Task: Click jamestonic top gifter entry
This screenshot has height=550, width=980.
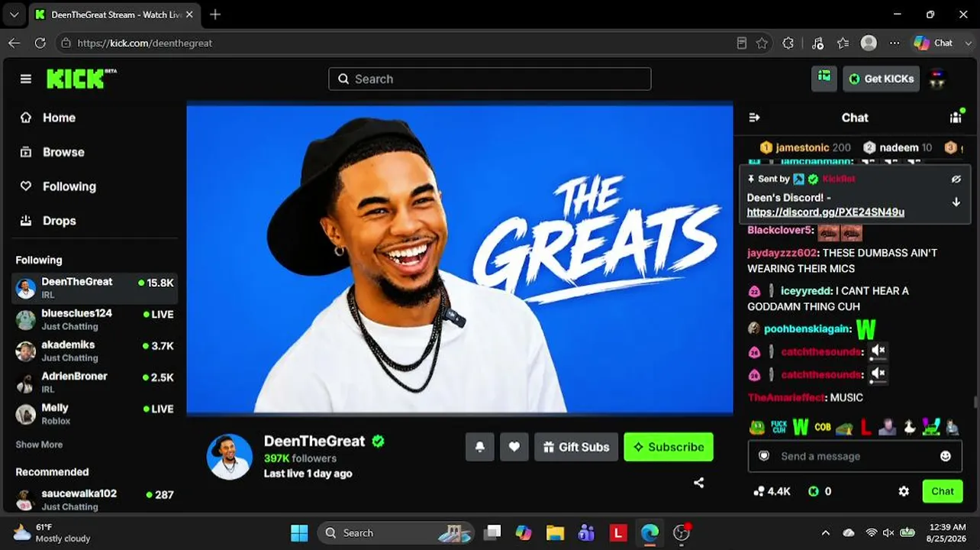Action: coord(805,147)
